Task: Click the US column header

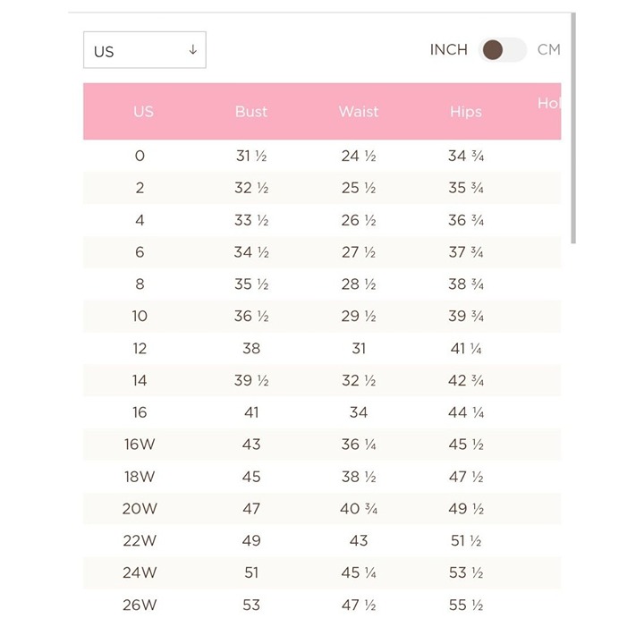Action: pos(143,111)
